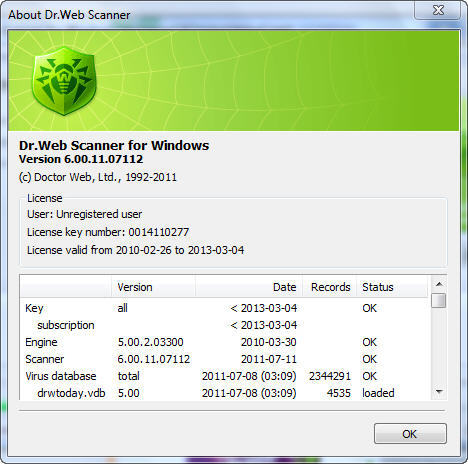Image resolution: width=468 pixels, height=464 pixels.
Task: Select the Virus database row
Action: click(224, 376)
